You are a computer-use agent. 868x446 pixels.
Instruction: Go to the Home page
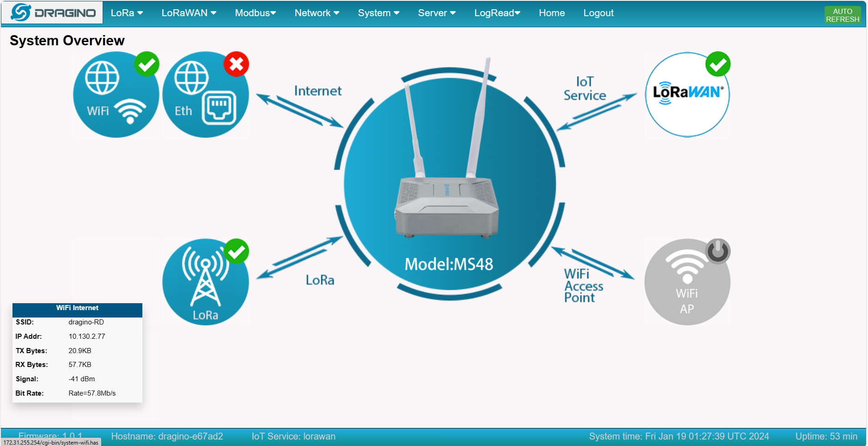pyautogui.click(x=552, y=13)
